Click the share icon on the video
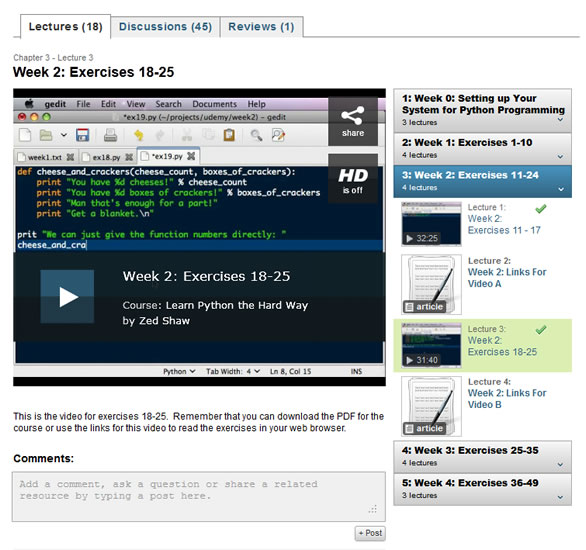This screenshot has height=550, width=586. [x=352, y=121]
